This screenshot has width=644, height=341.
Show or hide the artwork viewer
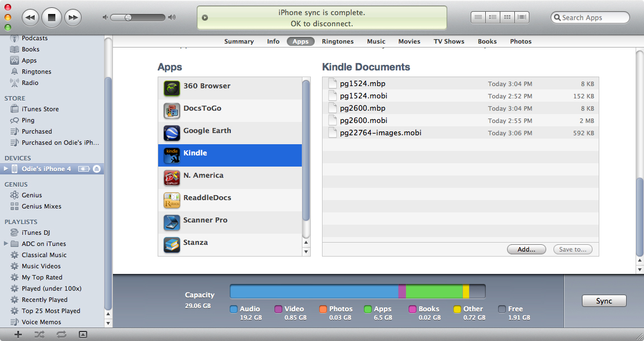pos(83,334)
